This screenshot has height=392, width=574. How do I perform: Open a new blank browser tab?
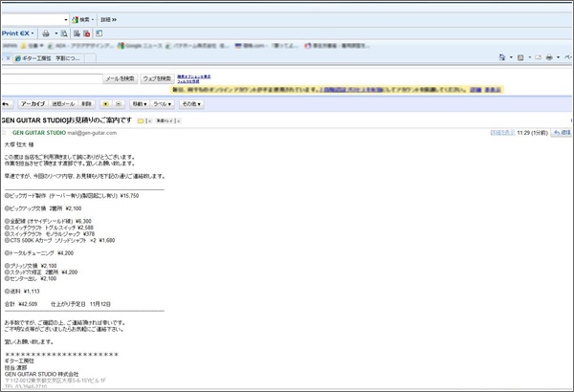pos(91,58)
